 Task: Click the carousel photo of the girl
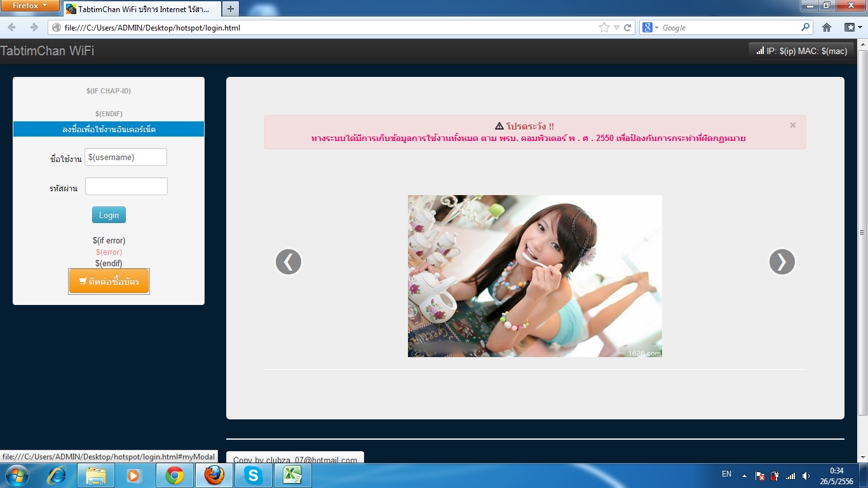click(535, 276)
